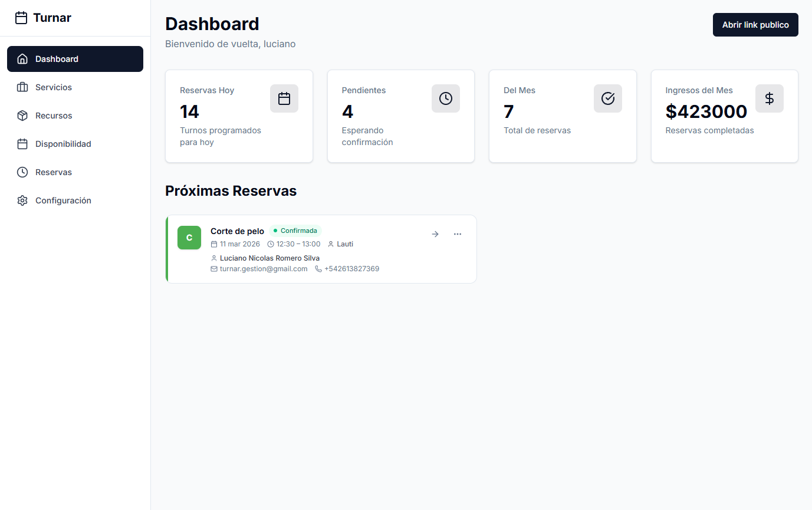The height and width of the screenshot is (510, 812).
Task: Click the calendar icon in Reservas Hoy card
Action: 284,98
